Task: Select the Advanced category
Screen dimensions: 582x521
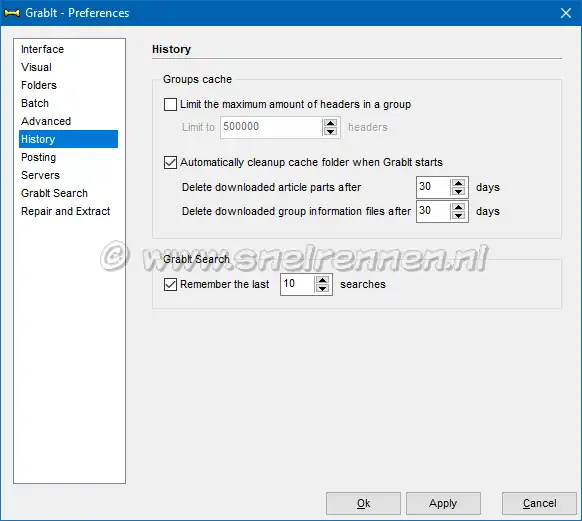Action: (x=46, y=121)
